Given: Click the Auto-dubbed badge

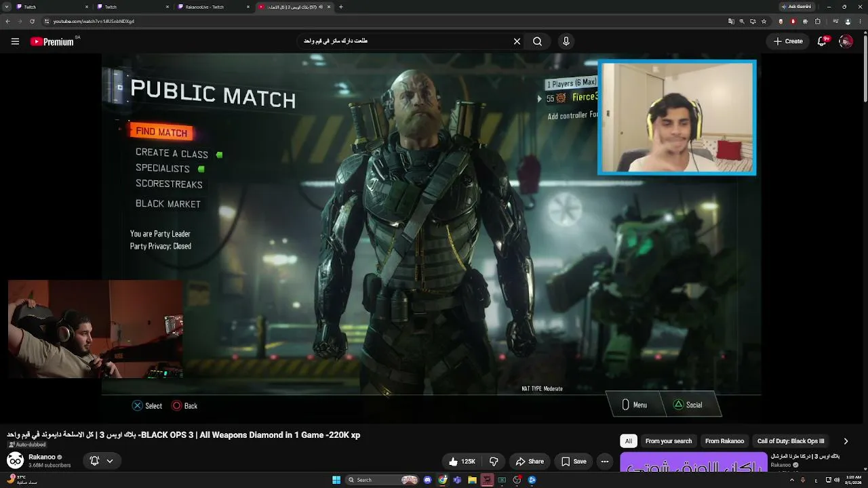Looking at the screenshot, I should pos(26,445).
